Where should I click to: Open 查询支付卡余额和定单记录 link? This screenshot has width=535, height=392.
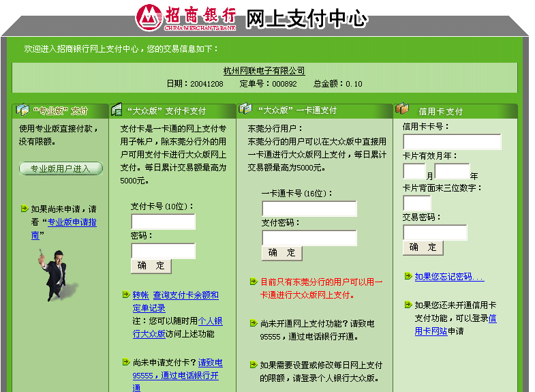(x=176, y=301)
